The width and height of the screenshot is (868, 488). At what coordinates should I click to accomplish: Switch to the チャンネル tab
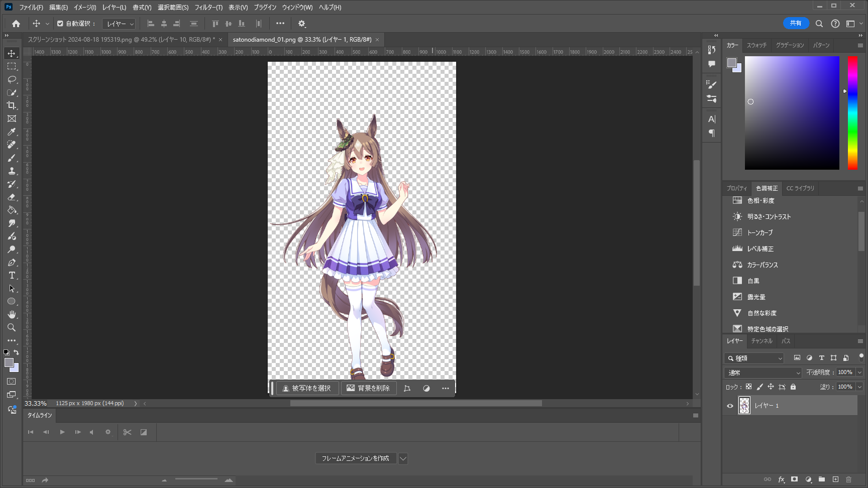click(x=762, y=341)
